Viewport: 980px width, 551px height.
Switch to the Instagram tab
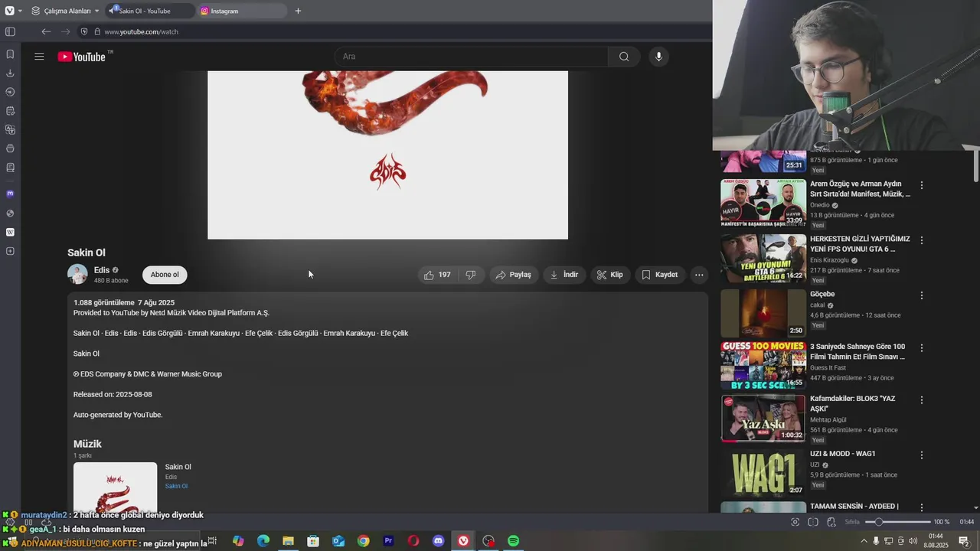click(x=242, y=11)
